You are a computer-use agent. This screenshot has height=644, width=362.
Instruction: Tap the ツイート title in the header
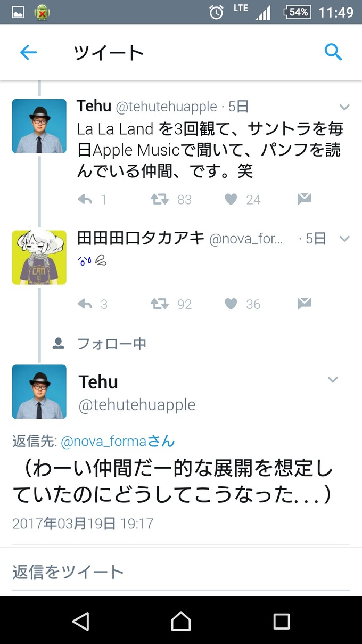click(x=108, y=52)
